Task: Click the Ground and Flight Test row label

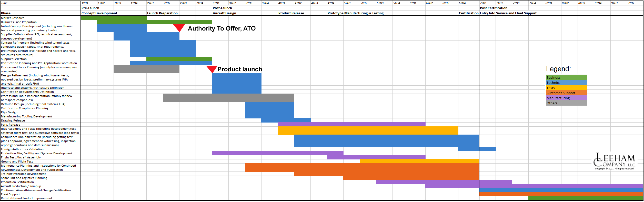Action: tap(17, 161)
